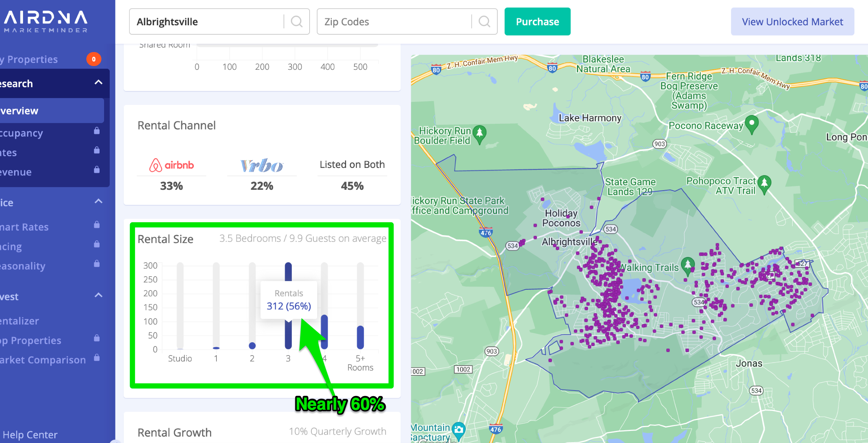Click the Pocono Raceway map pin
The width and height of the screenshot is (868, 443).
click(751, 123)
